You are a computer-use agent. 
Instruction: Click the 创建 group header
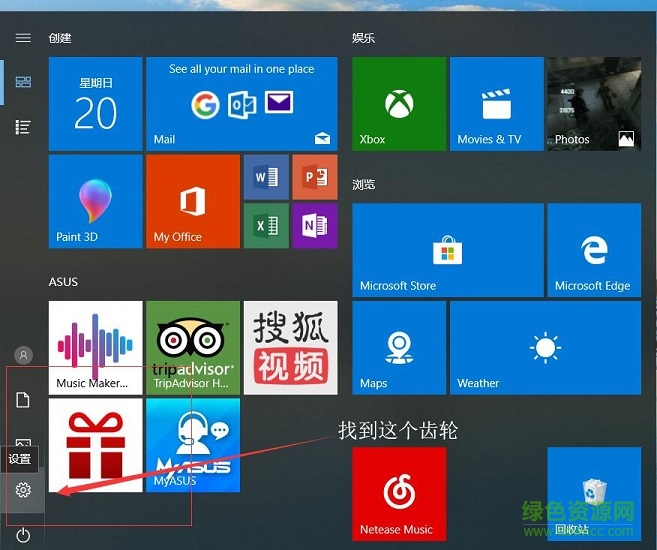click(x=60, y=38)
